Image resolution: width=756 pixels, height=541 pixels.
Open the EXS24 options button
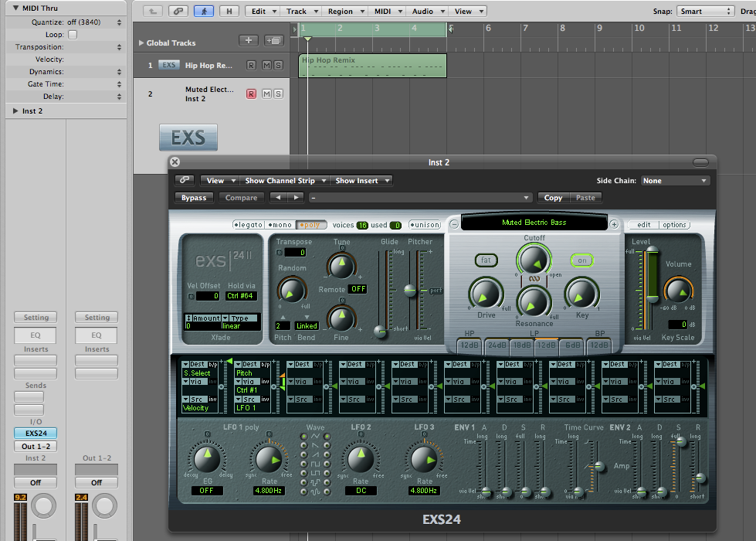point(673,225)
